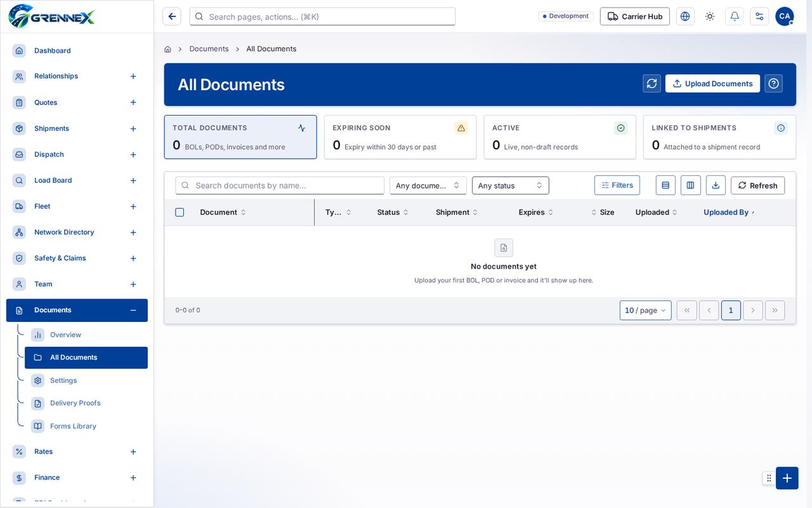Click the Grennex logo

pos(51,16)
